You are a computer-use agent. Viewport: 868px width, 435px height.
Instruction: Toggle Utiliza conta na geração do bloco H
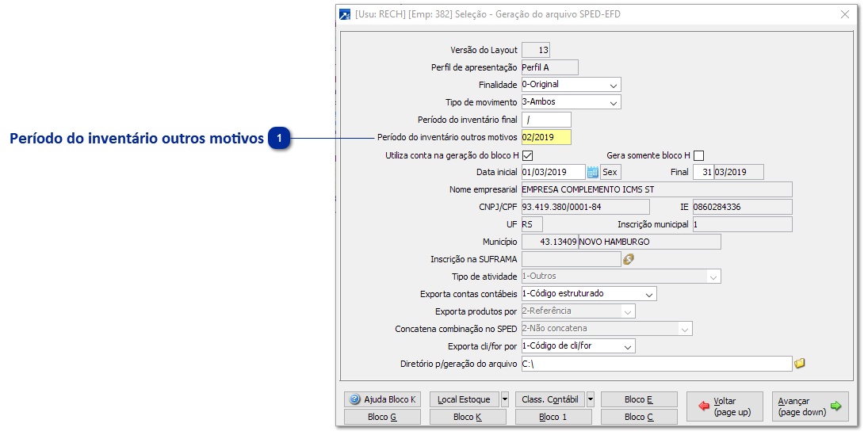(528, 155)
